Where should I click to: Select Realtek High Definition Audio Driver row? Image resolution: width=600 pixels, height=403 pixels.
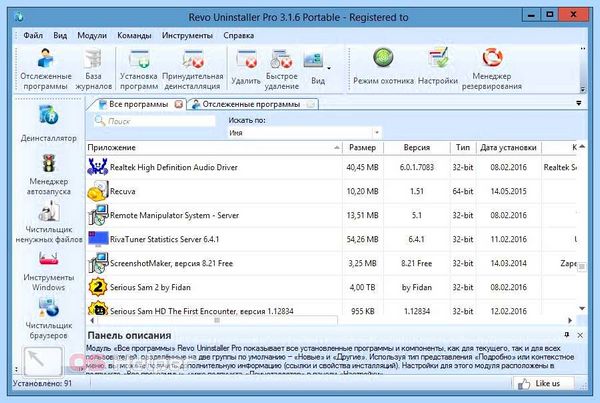[x=331, y=167]
